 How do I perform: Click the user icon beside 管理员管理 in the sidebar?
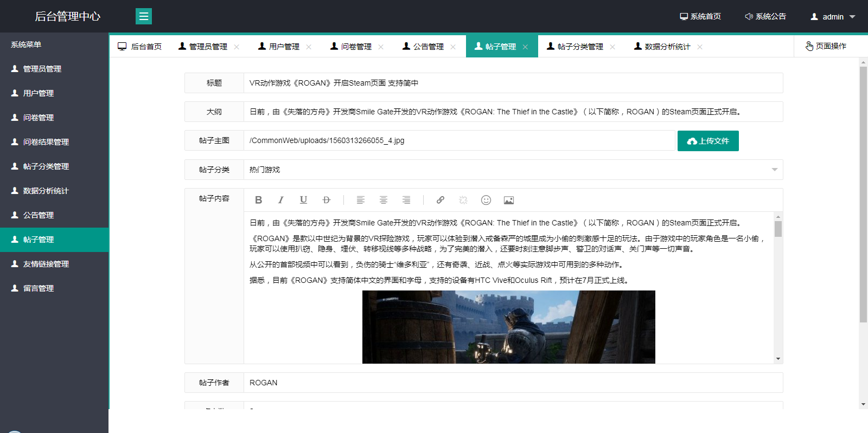click(x=15, y=69)
